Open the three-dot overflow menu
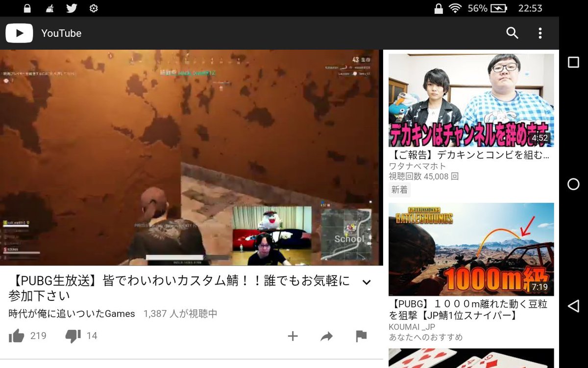The width and height of the screenshot is (588, 368). [x=540, y=33]
